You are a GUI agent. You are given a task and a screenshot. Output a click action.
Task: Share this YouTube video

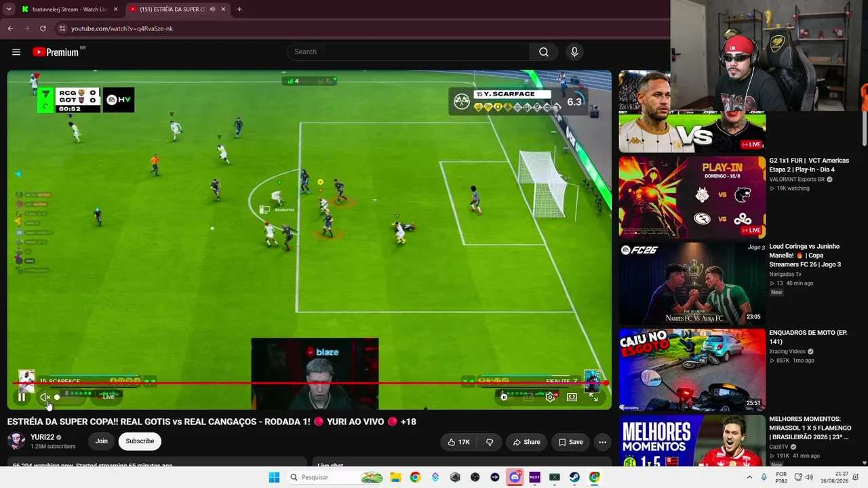[527, 442]
